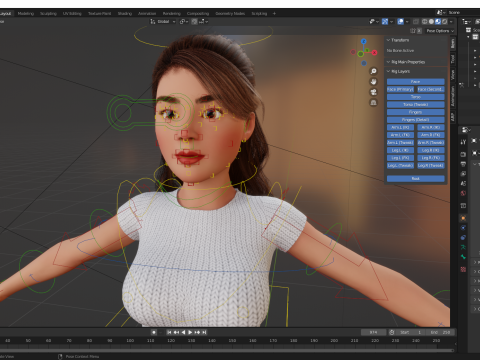
Task: Select solid viewport shading
Action: 431,22
